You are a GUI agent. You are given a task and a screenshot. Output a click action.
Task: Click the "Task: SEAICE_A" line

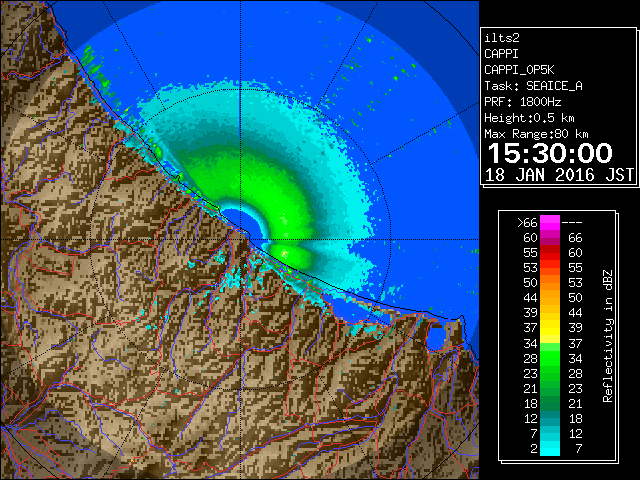533,86
